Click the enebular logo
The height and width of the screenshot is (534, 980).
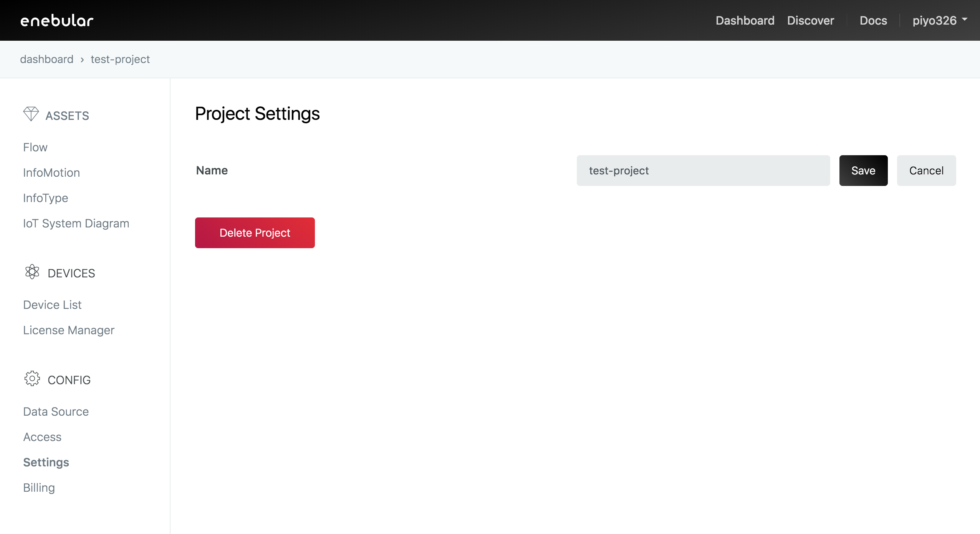(x=57, y=21)
